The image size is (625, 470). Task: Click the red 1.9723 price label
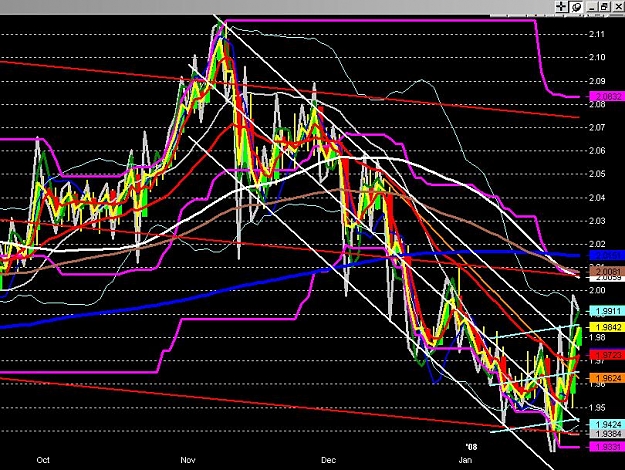(606, 355)
